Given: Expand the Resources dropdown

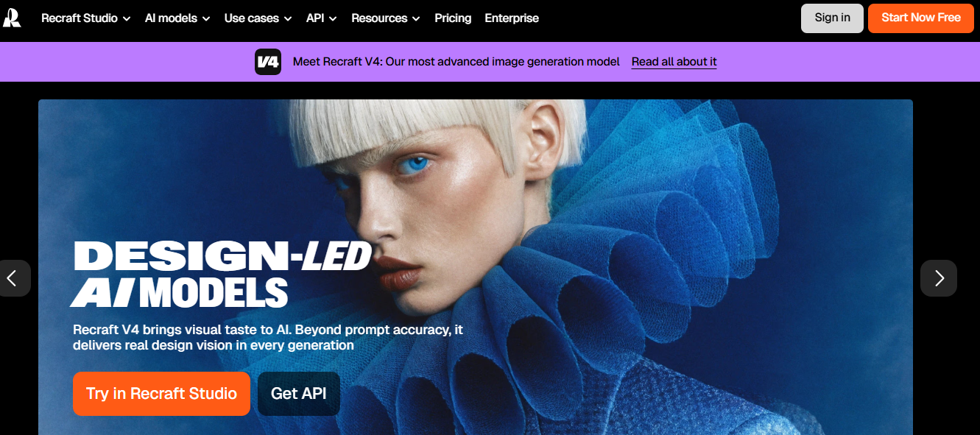Looking at the screenshot, I should 385,18.
